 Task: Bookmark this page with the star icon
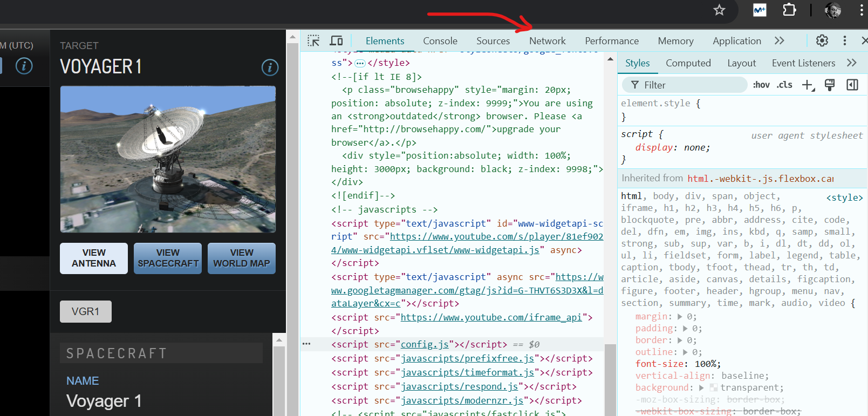(719, 10)
